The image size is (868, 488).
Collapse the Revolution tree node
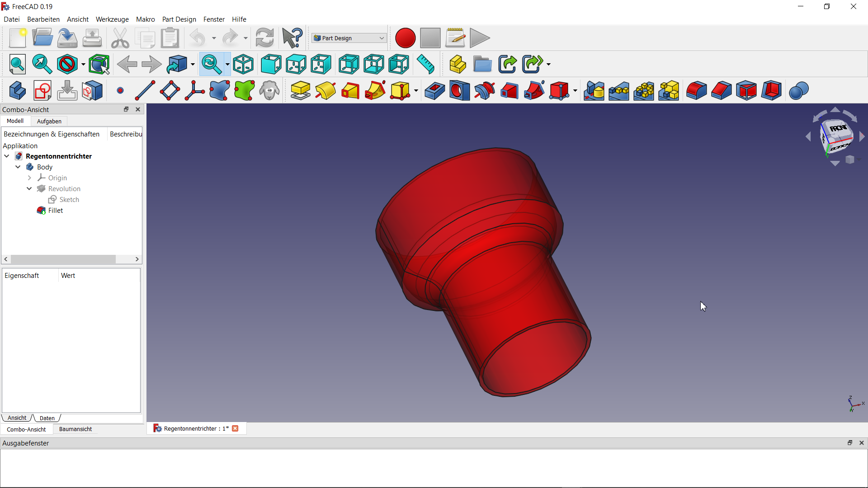tap(29, 189)
